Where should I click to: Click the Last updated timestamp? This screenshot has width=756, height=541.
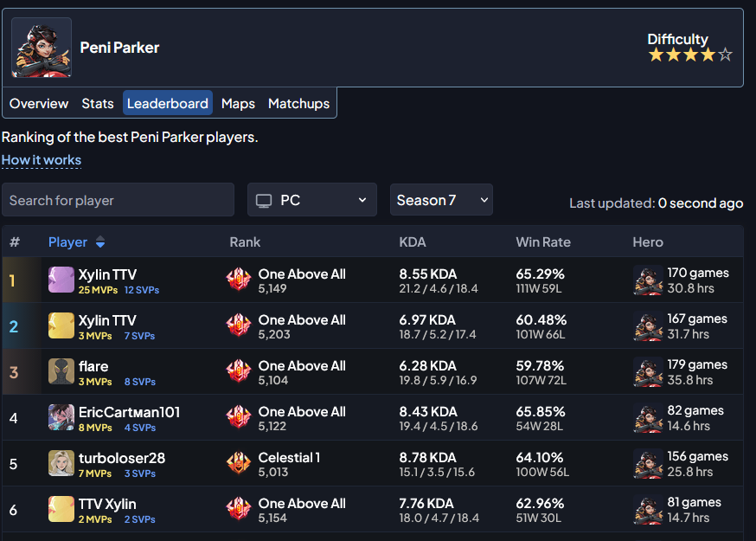click(x=657, y=203)
